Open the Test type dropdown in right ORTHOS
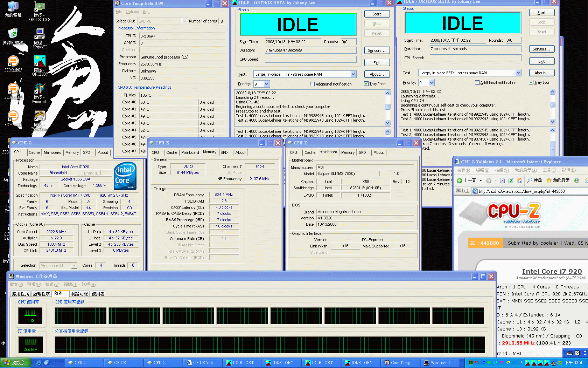The width and height of the screenshot is (588, 368). tap(518, 73)
